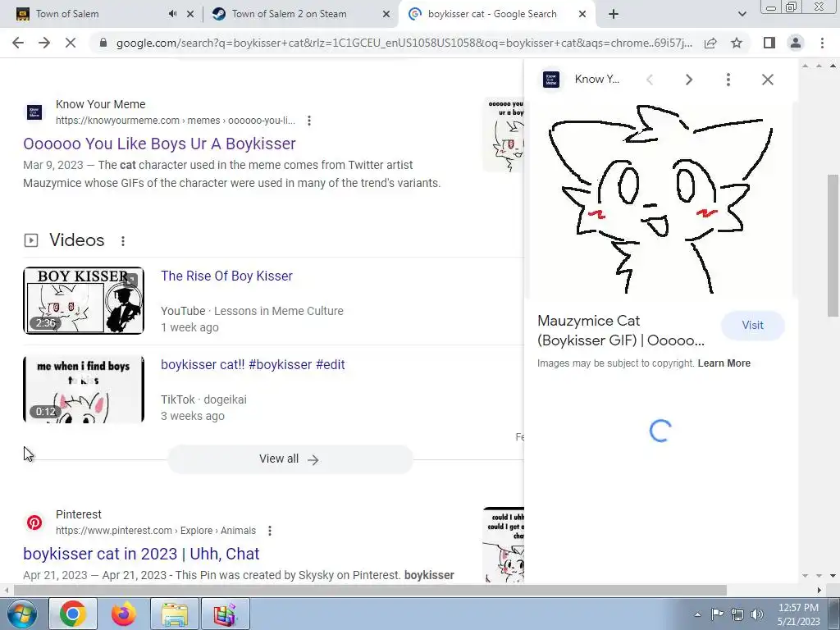Open Mauzymice Cat (Boykisser GIF) title link

coord(621,331)
